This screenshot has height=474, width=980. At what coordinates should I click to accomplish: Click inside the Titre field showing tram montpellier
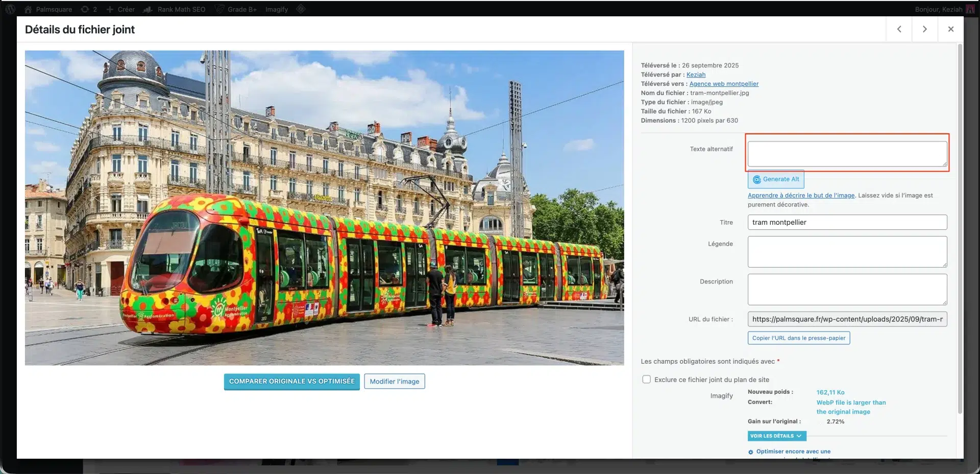847,222
